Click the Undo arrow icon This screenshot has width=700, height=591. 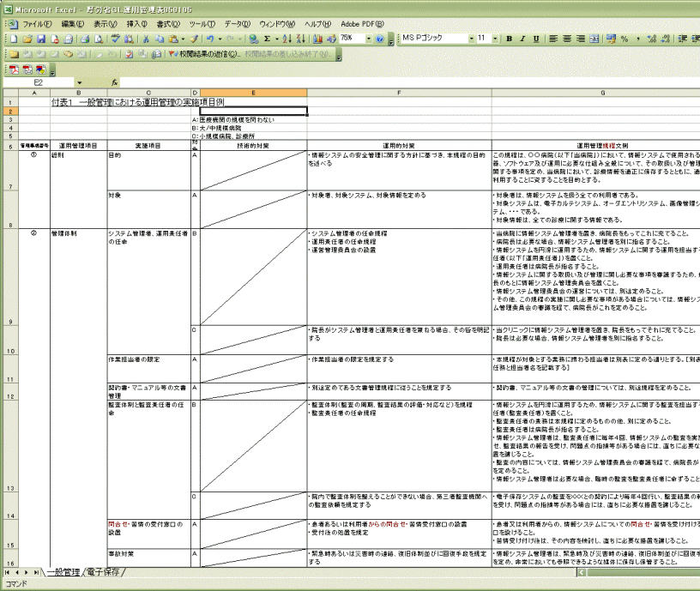tap(210, 39)
